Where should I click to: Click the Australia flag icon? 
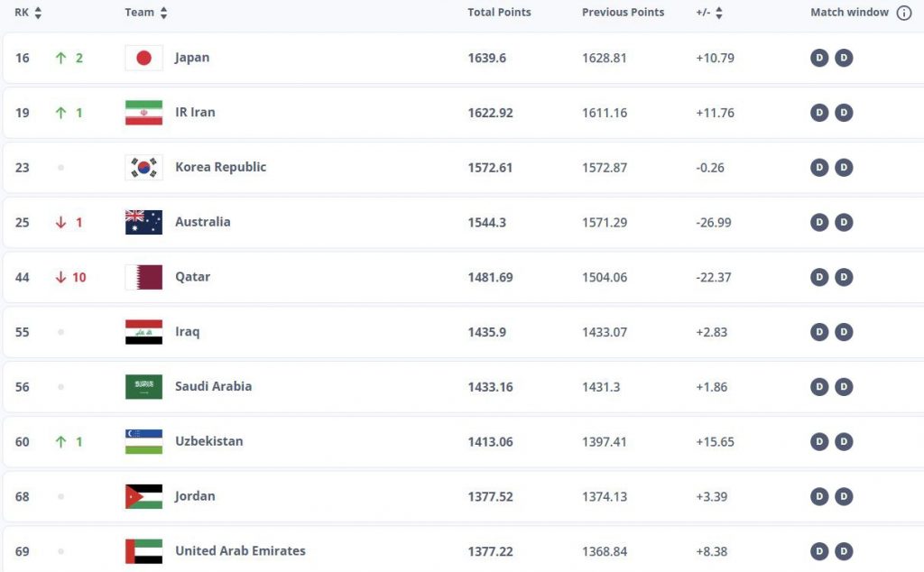(x=143, y=222)
